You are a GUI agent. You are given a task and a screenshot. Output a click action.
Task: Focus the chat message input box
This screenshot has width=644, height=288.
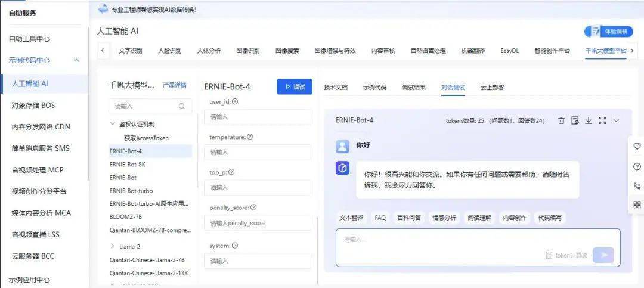pyautogui.click(x=478, y=247)
